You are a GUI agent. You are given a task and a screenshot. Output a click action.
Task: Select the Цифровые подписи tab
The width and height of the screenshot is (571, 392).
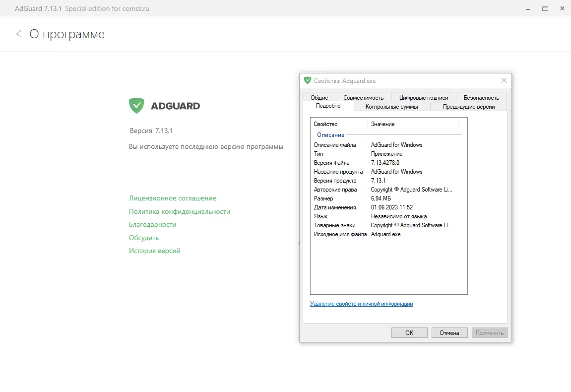pos(424,97)
